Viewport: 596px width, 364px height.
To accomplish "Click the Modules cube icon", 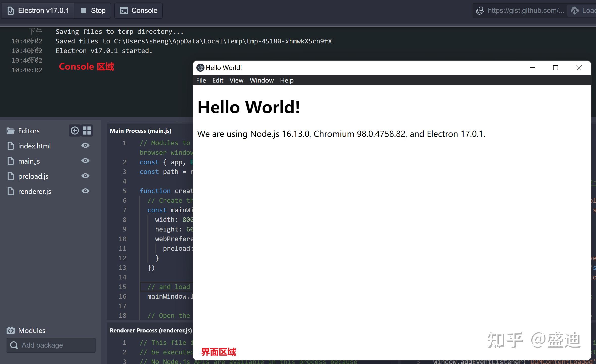I will point(11,330).
